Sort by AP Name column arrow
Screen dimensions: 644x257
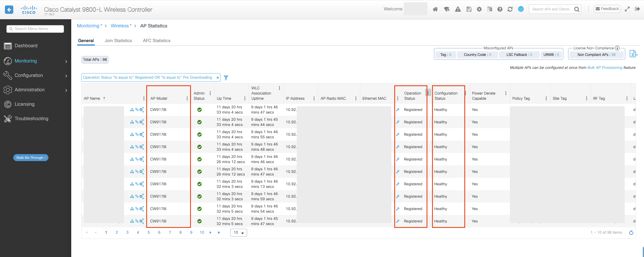[104, 98]
